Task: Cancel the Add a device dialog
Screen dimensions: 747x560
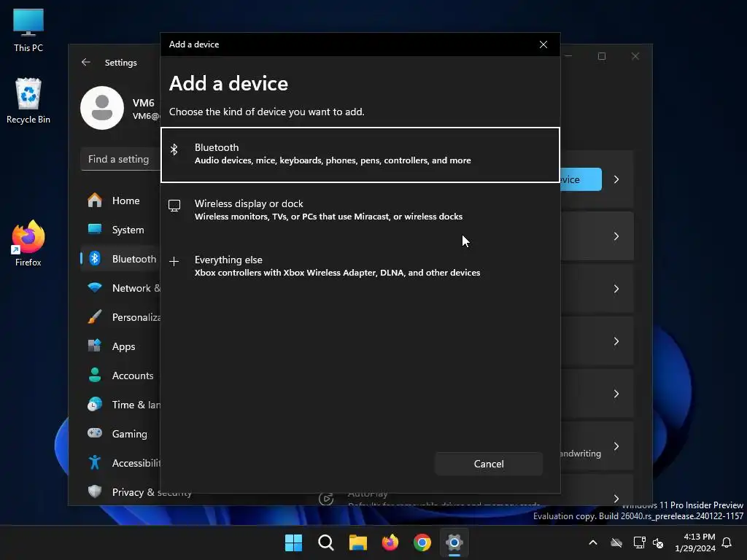Action: pos(488,464)
